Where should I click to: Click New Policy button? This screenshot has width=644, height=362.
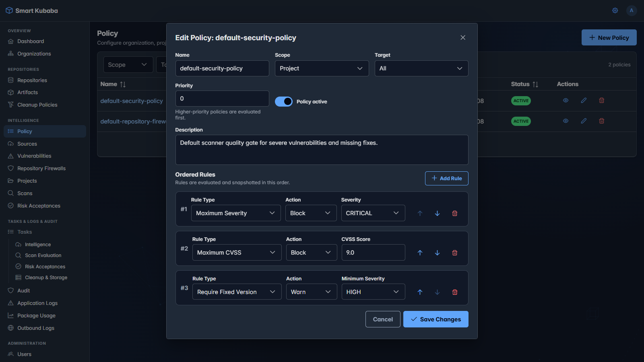point(609,37)
